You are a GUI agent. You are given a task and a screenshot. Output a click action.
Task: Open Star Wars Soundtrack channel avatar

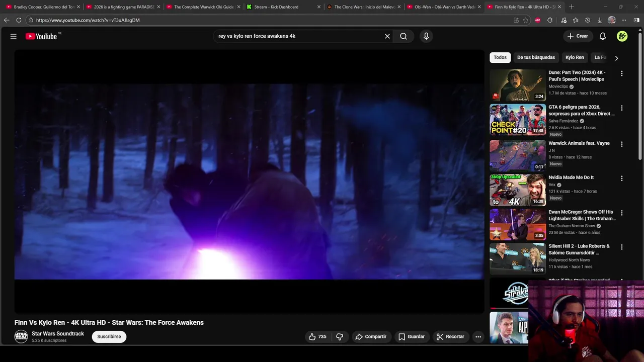(x=21, y=337)
